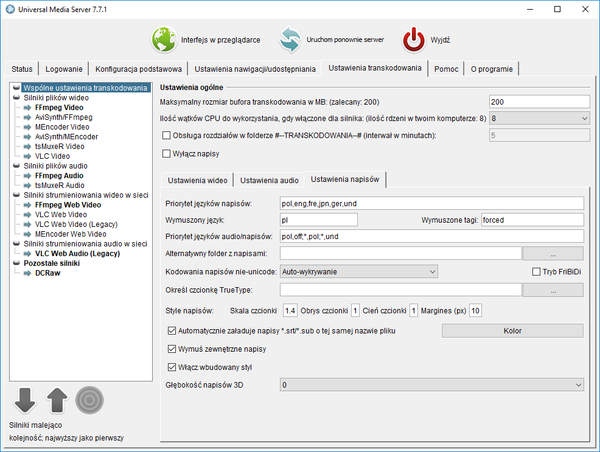Browse for alternative subtitles folder
Image resolution: width=600 pixels, height=452 pixels.
[x=553, y=253]
